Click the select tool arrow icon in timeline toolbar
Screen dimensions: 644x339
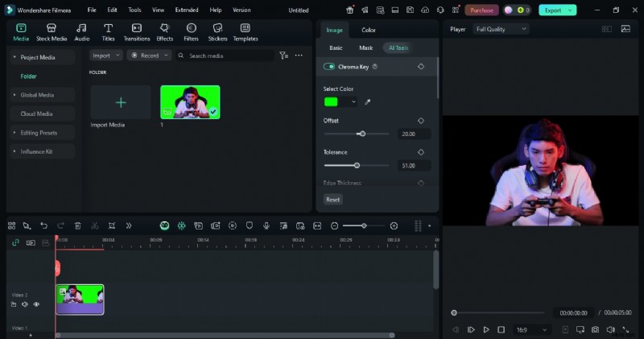(27, 225)
